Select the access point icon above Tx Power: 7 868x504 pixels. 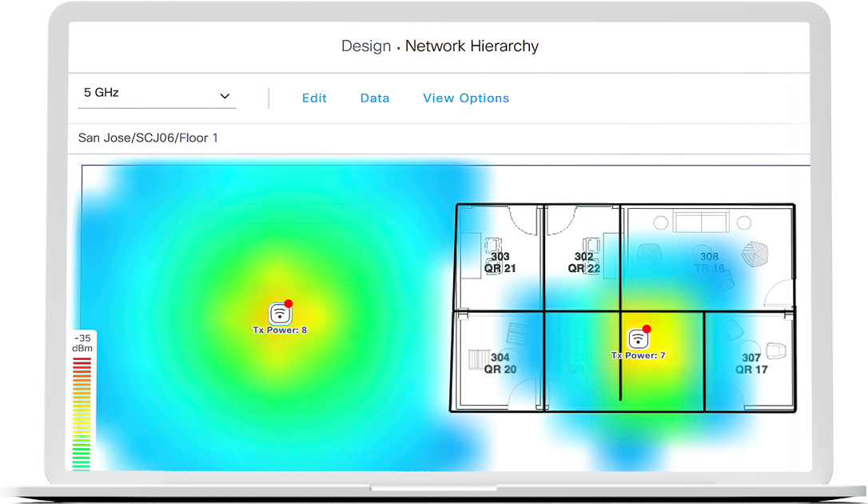[637, 339]
